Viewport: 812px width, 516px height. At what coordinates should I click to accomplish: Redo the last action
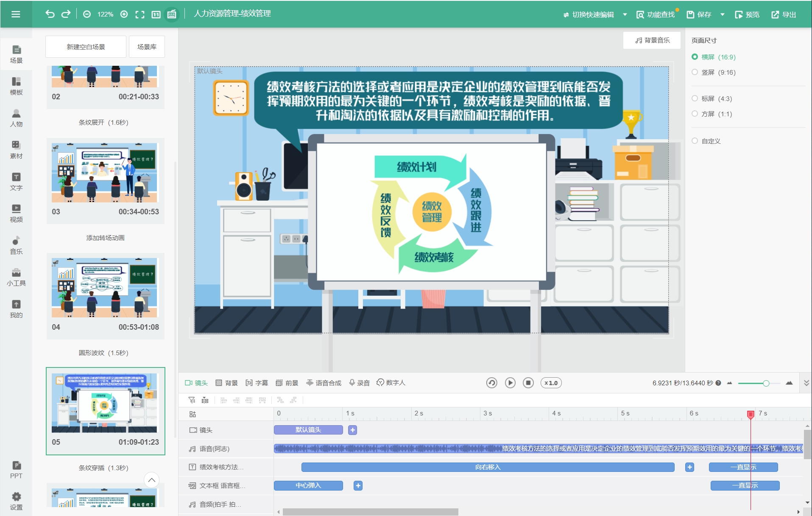[66, 14]
